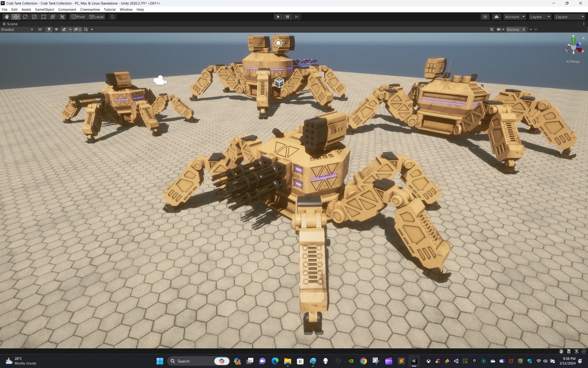Expand the Gizmos dropdown arrow
588x368 pixels.
524,30
